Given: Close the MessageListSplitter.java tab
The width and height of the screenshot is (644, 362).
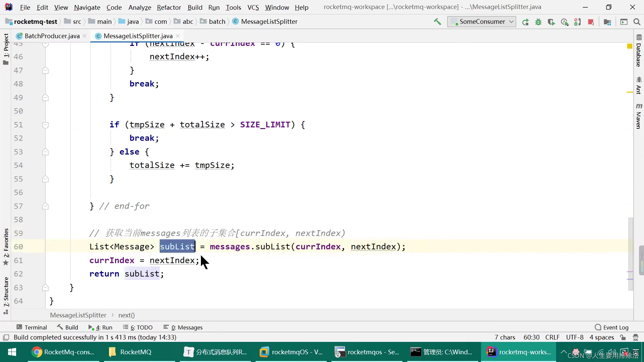Looking at the screenshot, I should coord(178,36).
